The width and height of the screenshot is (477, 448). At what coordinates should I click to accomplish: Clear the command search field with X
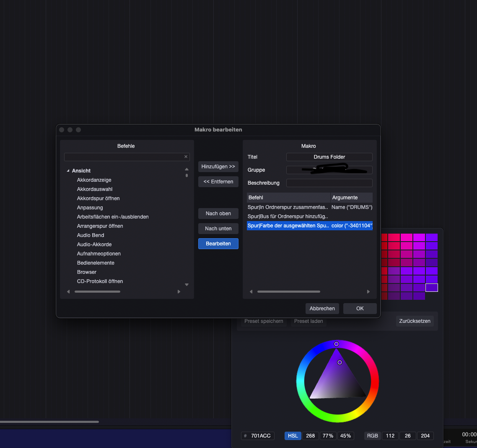[x=186, y=157]
